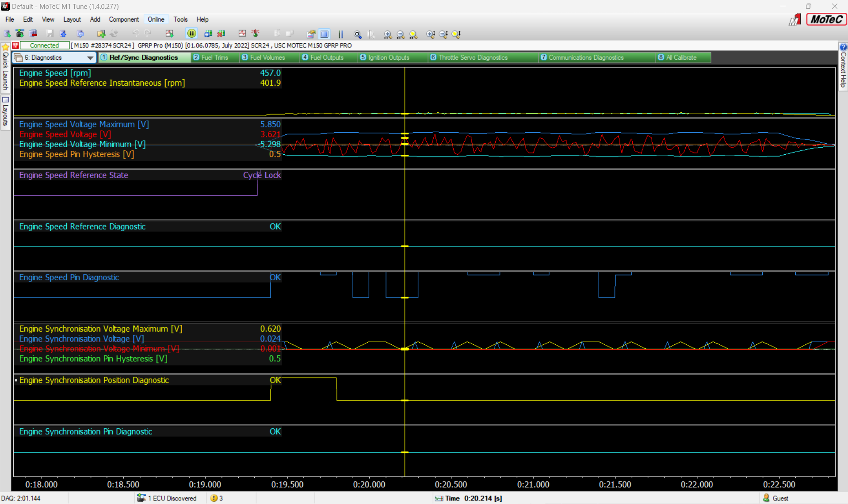Screen dimensions: 848x504
Task: Click the warnings count in status bar
Action: pos(216,498)
